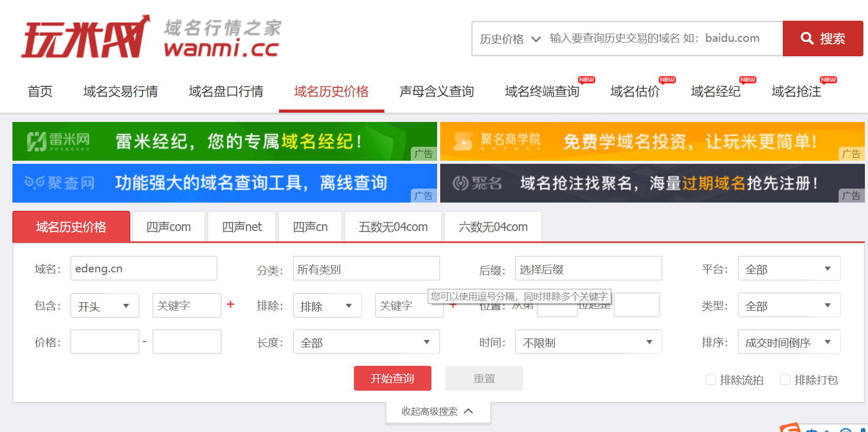Switch to the 四声com tab
Screen dimensions: 868x432
click(168, 227)
